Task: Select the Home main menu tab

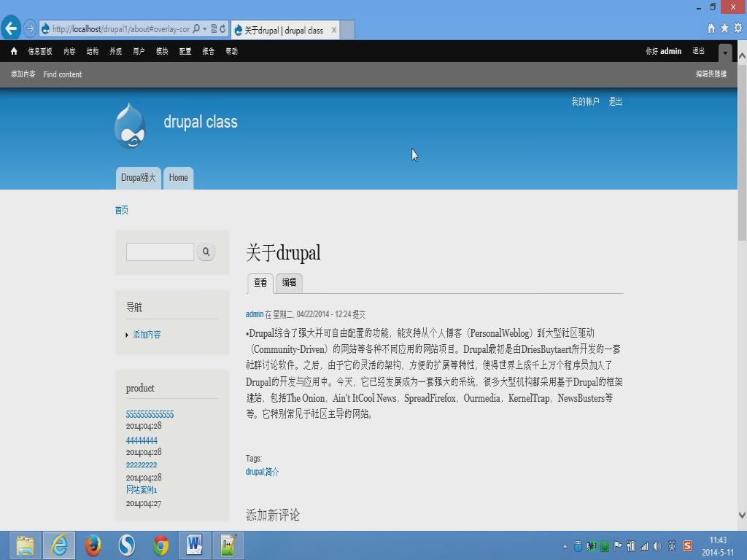Action: coord(179,178)
